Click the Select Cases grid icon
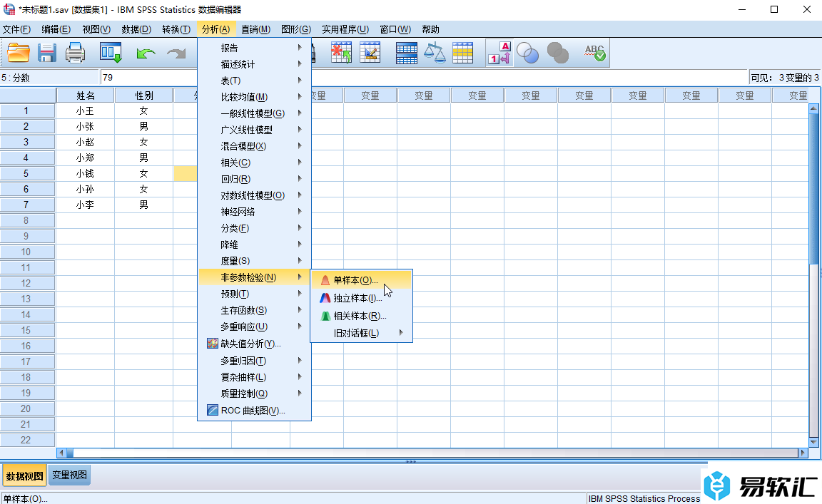 [462, 53]
